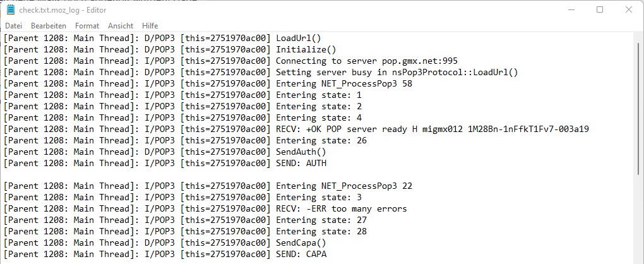Open the Hilfe menu
This screenshot has height=264, width=644.
(150, 26)
